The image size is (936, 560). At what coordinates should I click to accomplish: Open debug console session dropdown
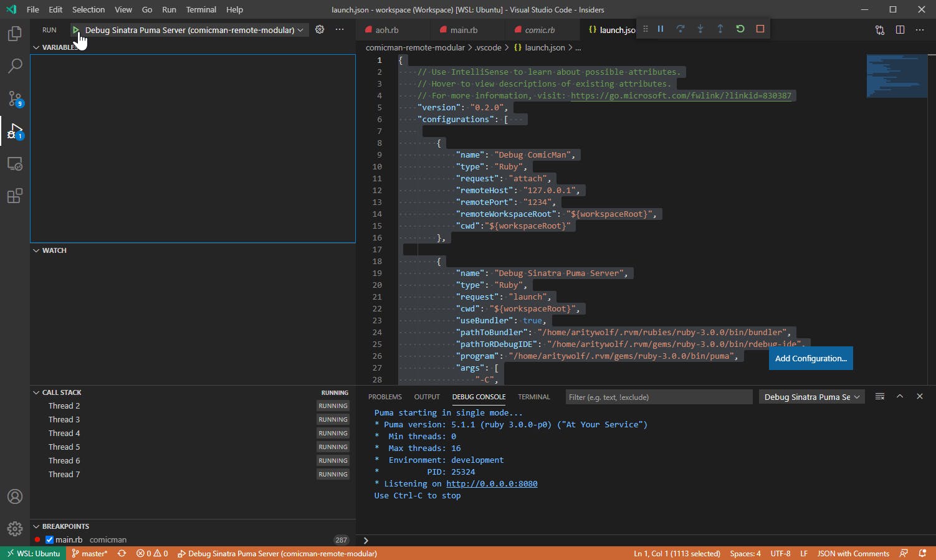pos(811,397)
